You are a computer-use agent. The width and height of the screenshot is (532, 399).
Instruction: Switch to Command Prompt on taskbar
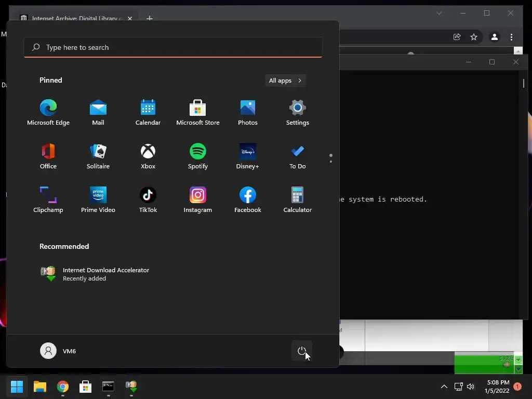(108, 387)
